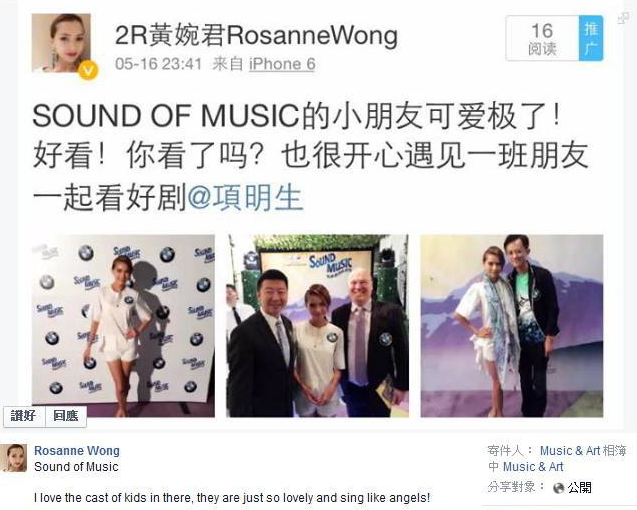Viewport: 637px width, 510px height.
Task: Click the 16 阅读 read count box
Action: click(542, 39)
